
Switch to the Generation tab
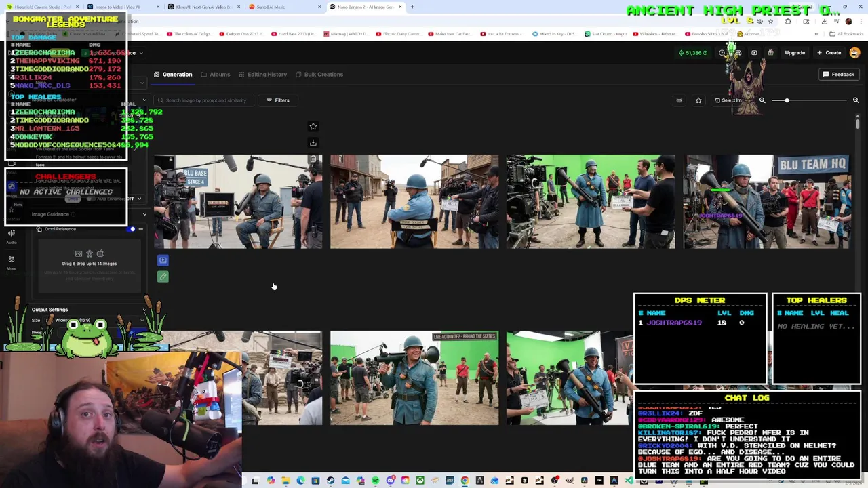click(173, 75)
